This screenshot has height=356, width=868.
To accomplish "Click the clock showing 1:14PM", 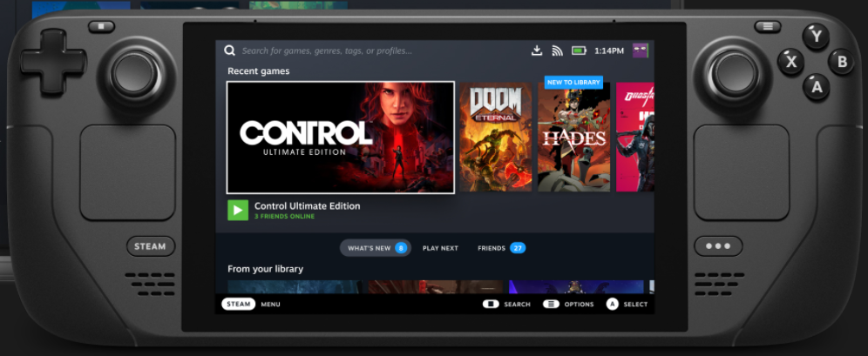I will point(609,50).
